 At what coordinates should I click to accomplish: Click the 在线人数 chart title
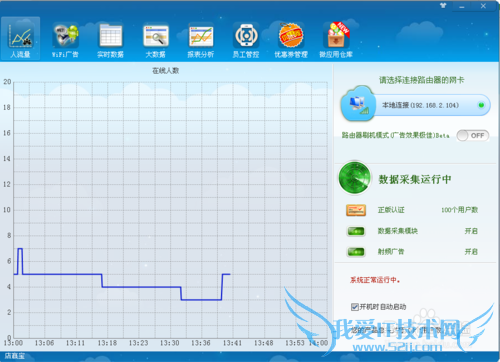[166, 71]
